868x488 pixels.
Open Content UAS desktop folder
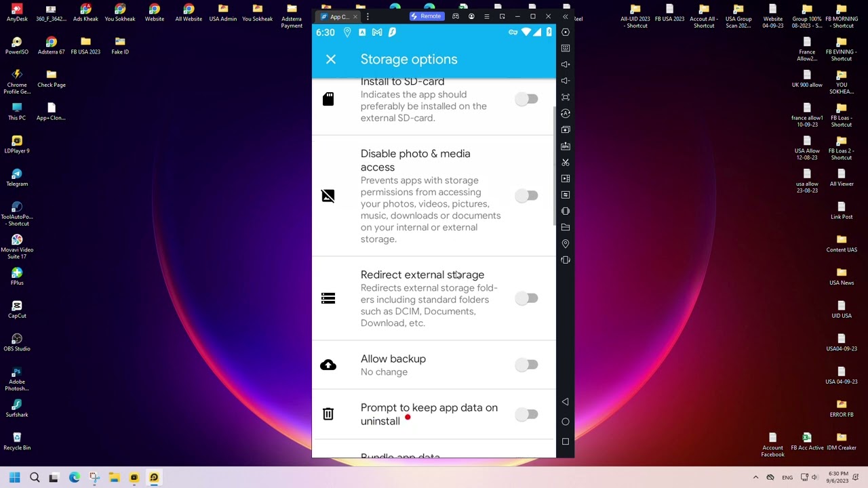tap(842, 243)
